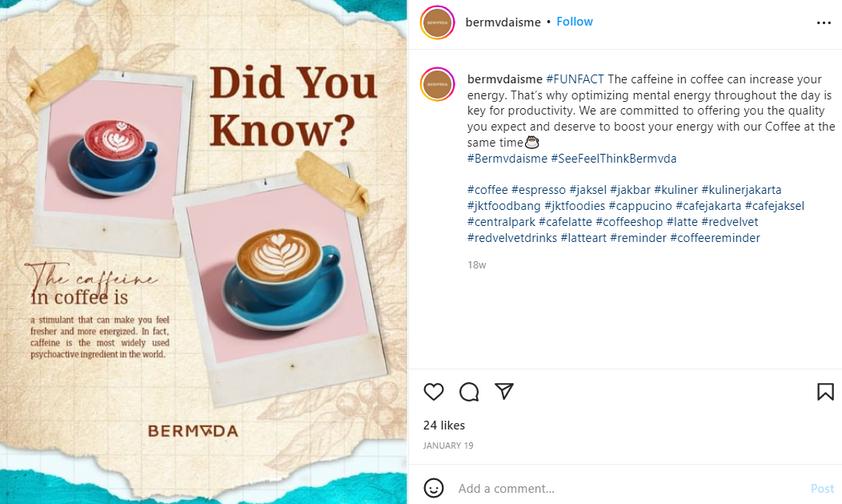842x504 pixels.
Task: Follow the bermvdaisme account
Action: point(574,22)
